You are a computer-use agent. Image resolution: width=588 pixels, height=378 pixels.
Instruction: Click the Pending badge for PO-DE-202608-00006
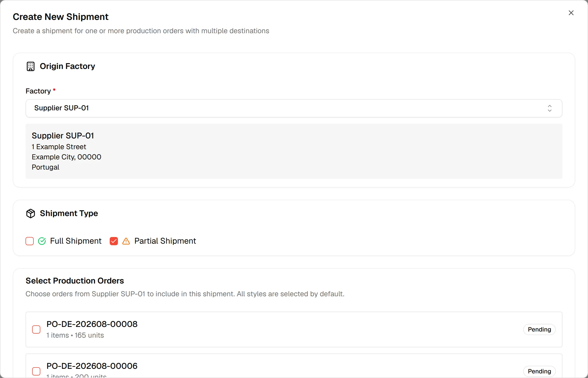[540, 371]
